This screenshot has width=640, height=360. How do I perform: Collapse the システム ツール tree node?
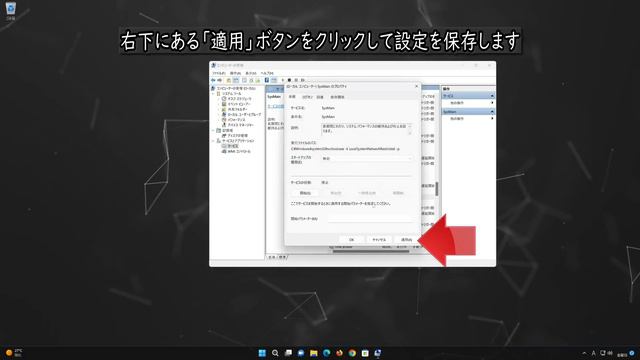click(213, 93)
